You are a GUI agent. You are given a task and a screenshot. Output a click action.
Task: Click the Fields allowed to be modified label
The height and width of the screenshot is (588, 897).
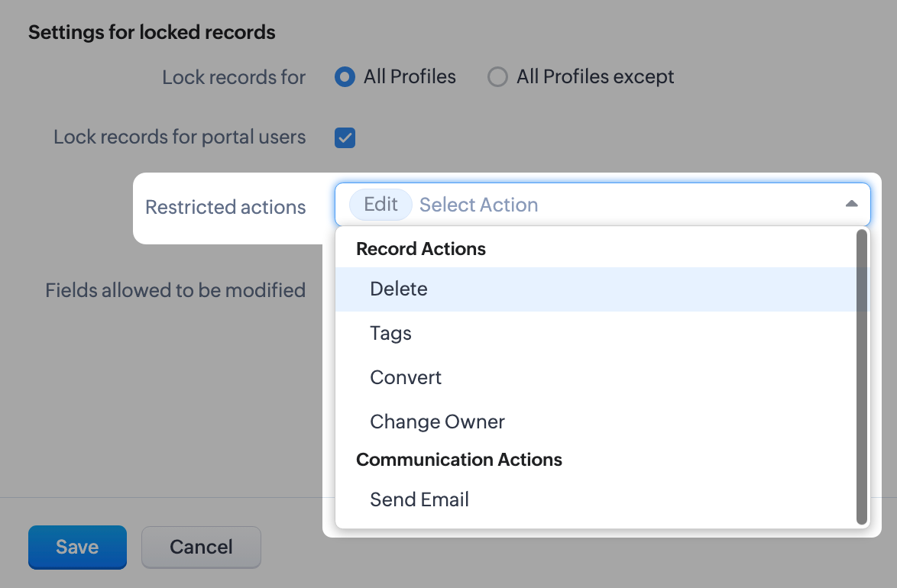(175, 290)
